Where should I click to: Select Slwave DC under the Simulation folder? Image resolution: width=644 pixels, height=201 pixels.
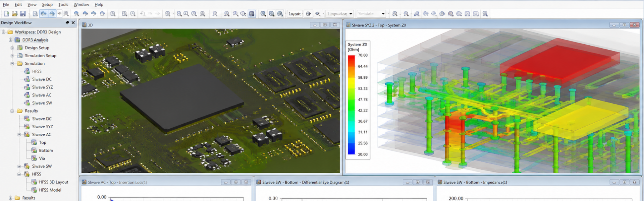[x=42, y=79]
